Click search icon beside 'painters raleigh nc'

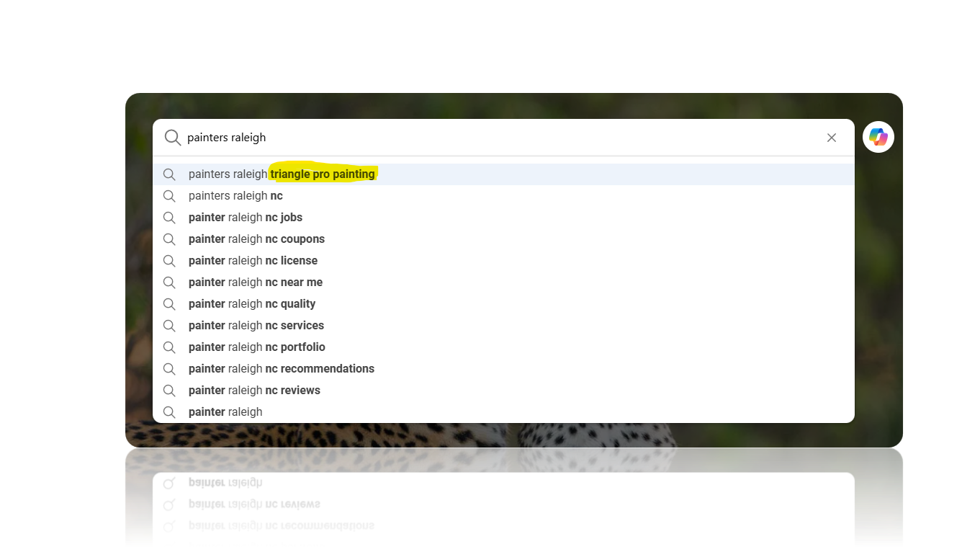pyautogui.click(x=169, y=196)
